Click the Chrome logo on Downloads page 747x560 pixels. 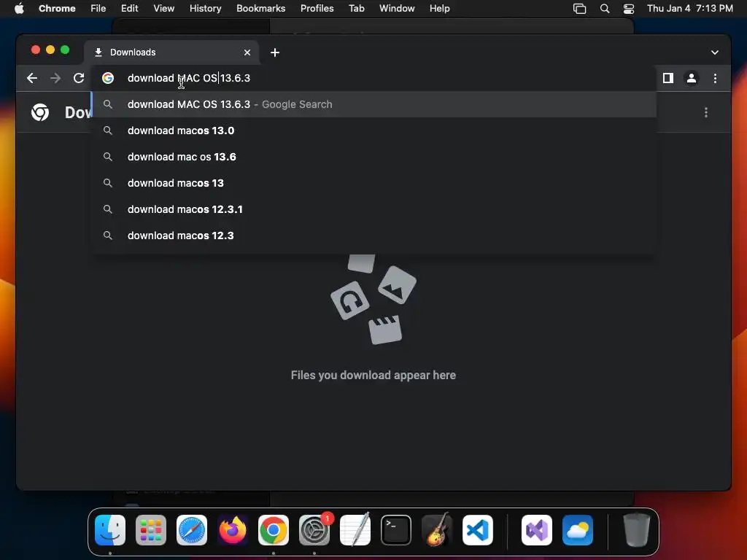click(x=40, y=112)
